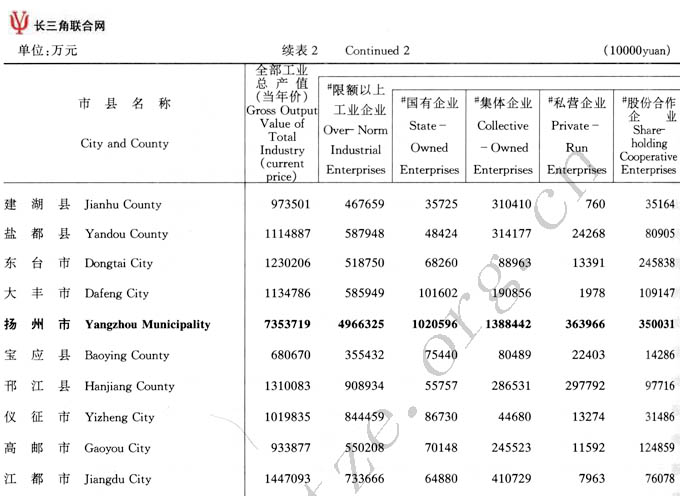Click the 续表 2 heading
This screenshot has height=496, width=680.
300,50
